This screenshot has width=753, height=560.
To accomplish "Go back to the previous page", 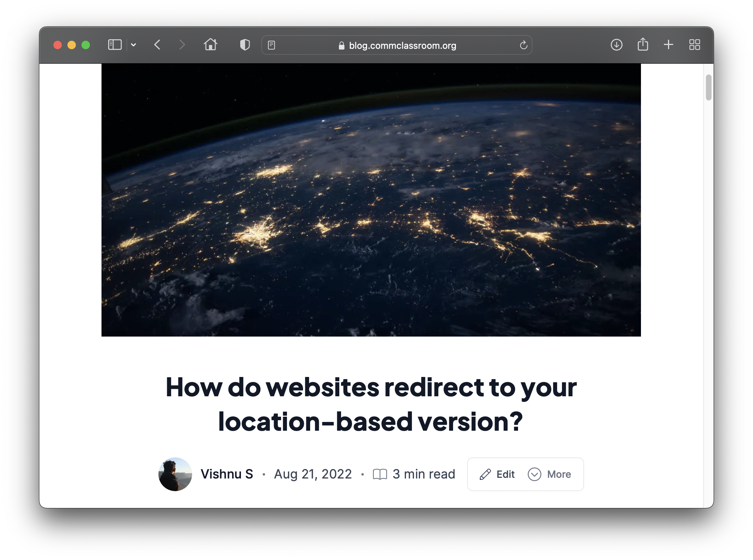I will point(157,45).
